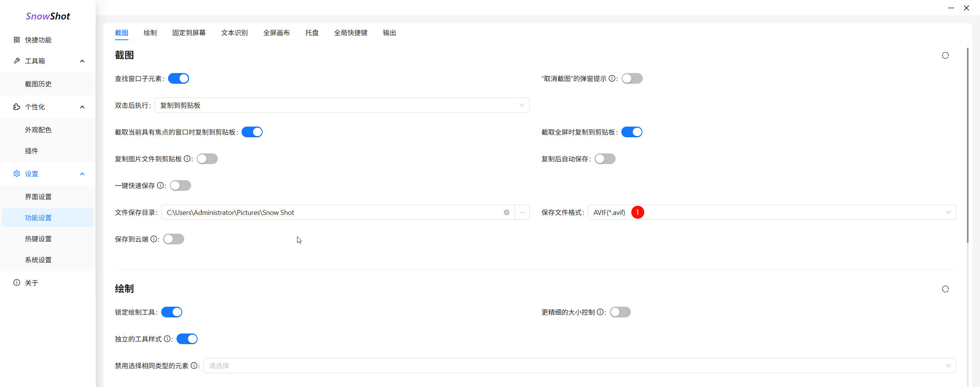The image size is (980, 387).
Task: Switch to the 文本识别 tab
Action: pos(234,33)
